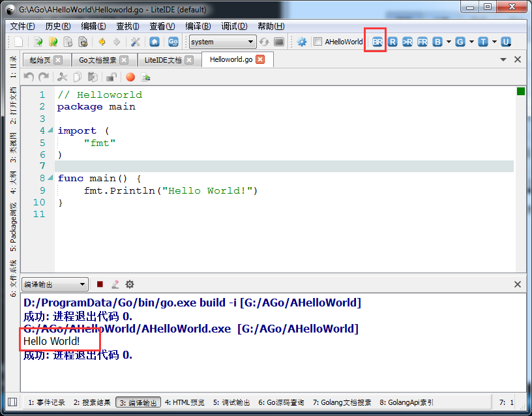Screen dimensions: 532x416
Task: Open the 编译输出 output selector dropdown
Action: (55, 284)
